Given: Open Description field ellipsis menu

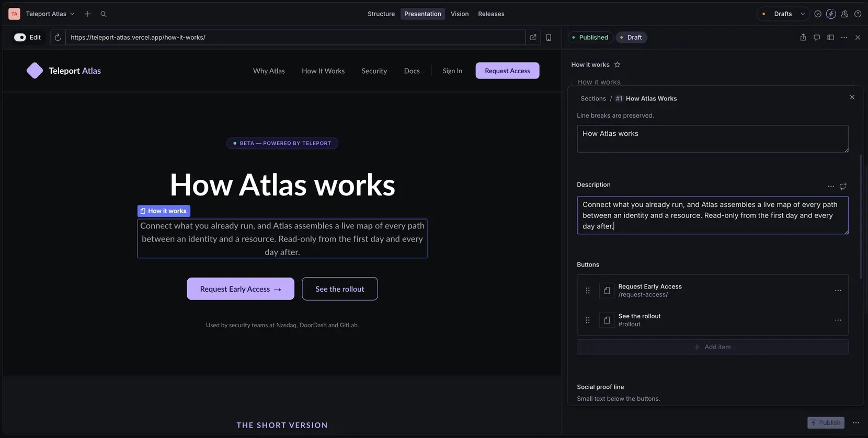Looking at the screenshot, I should tap(831, 187).
